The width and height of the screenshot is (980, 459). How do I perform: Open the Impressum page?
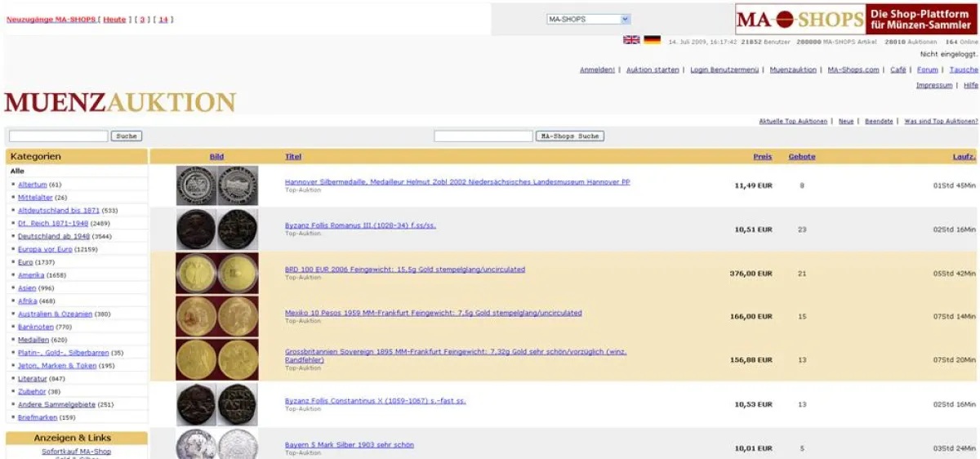[x=934, y=85]
